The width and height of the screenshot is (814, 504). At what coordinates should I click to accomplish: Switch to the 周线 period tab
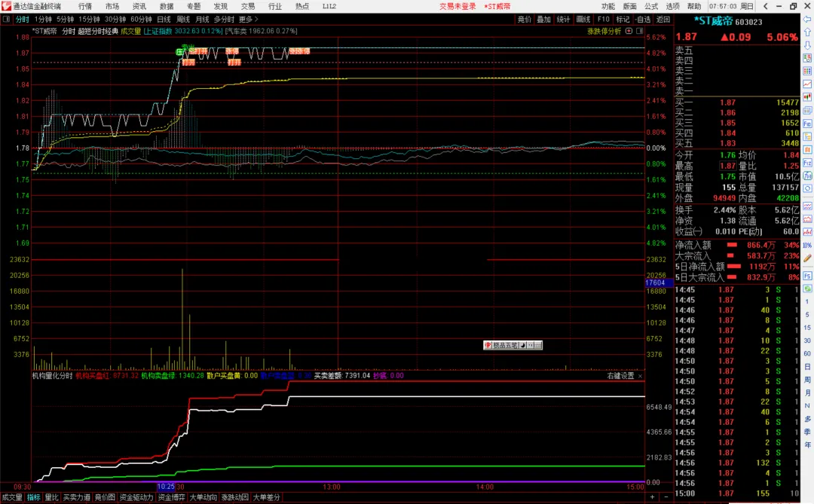coord(182,19)
